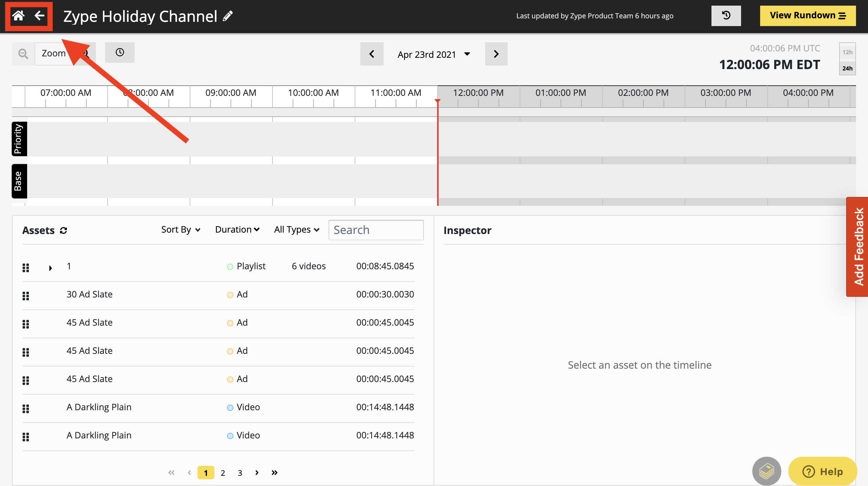Switch to 24h time format
This screenshot has width=868, height=486.
tap(848, 68)
